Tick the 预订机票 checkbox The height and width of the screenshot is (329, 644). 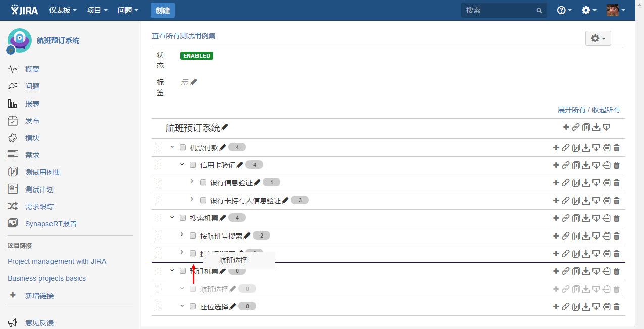183,271
